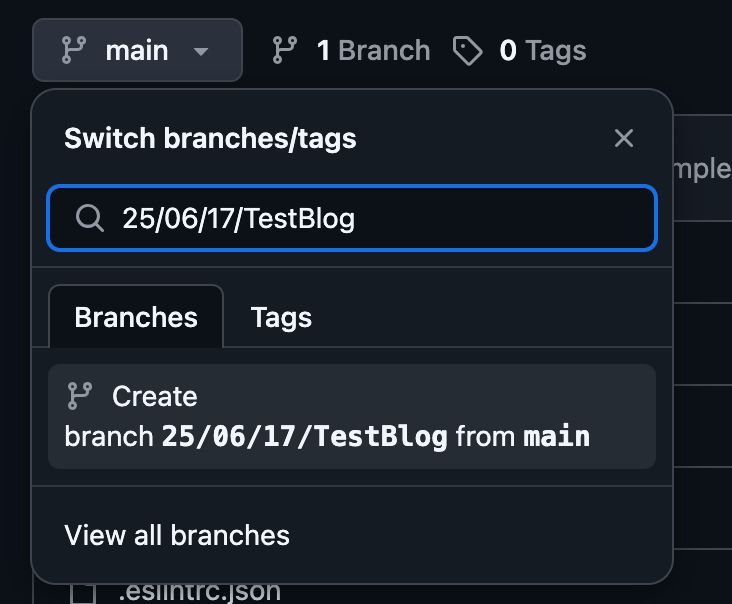Click the caret arrow beside main
Screen dimensions: 732x604
pos(201,51)
